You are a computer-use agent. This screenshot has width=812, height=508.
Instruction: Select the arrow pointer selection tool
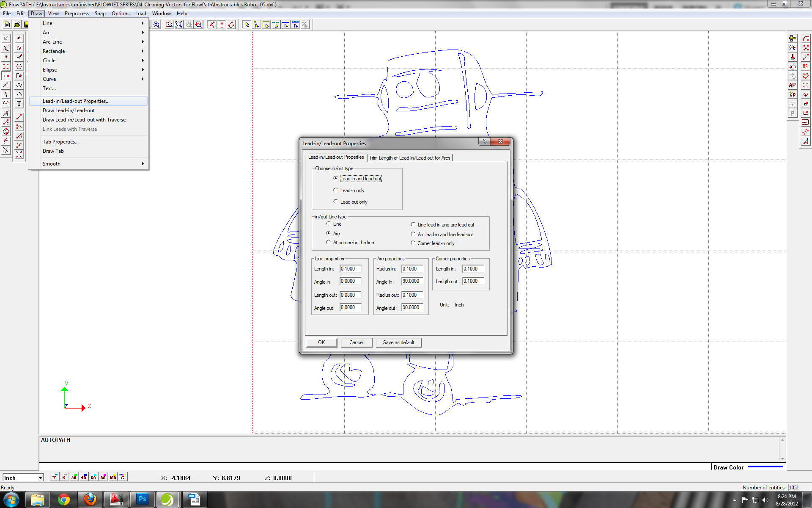[247, 25]
